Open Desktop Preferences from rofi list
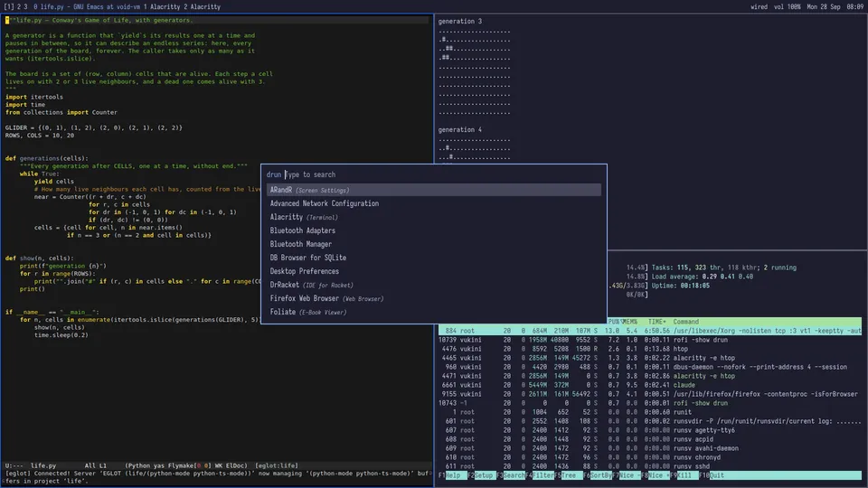 pos(433,272)
